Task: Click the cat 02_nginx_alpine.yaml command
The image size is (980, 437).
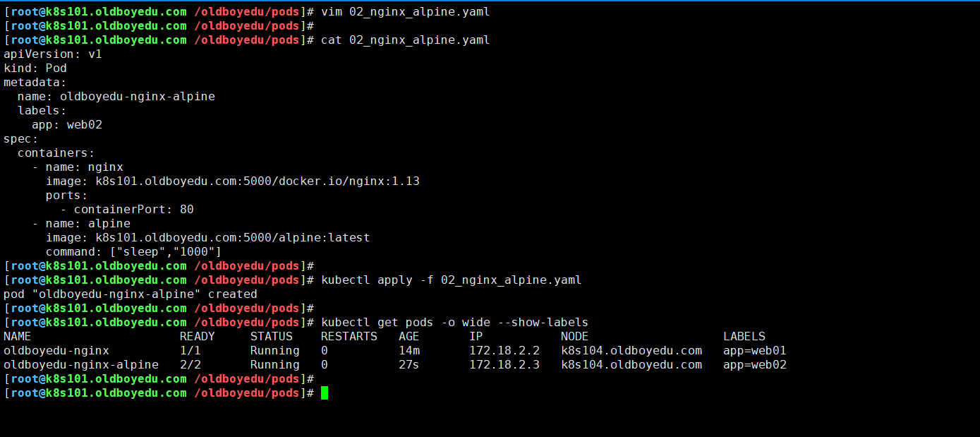Action: (x=405, y=40)
